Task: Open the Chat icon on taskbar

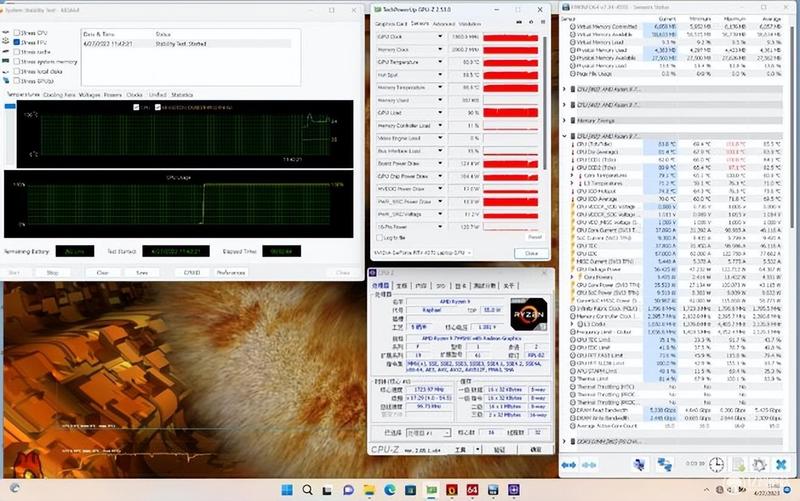Action: [x=348, y=490]
